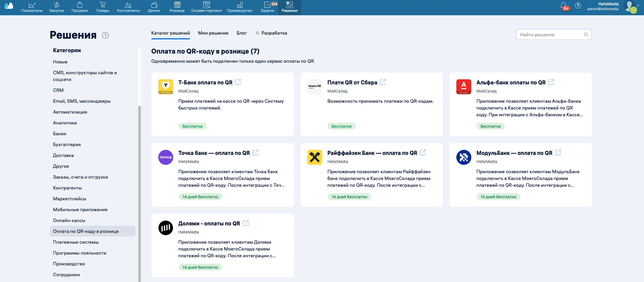Open Райффайзен Банк — оплата по QR title
This screenshot has width=644, height=282.
pyautogui.click(x=372, y=153)
